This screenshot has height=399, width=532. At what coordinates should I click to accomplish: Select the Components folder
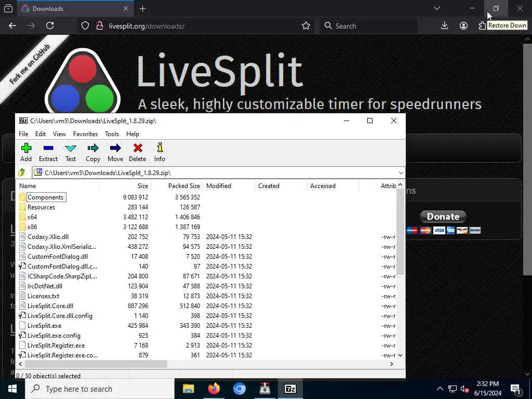point(46,197)
